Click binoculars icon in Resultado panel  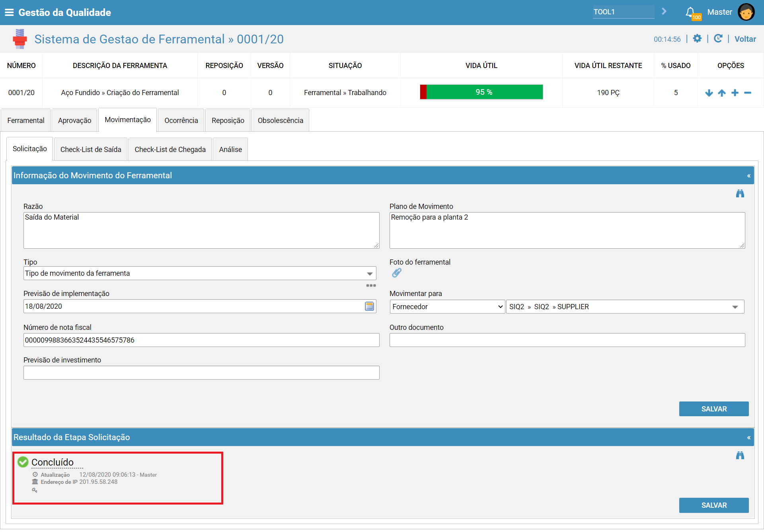(x=740, y=456)
